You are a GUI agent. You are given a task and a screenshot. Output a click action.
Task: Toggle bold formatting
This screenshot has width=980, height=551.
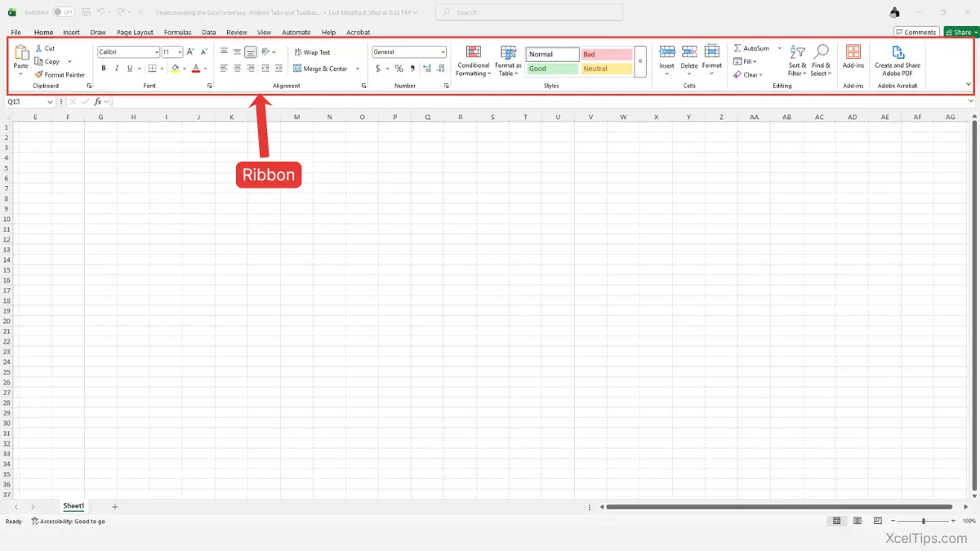coord(103,68)
